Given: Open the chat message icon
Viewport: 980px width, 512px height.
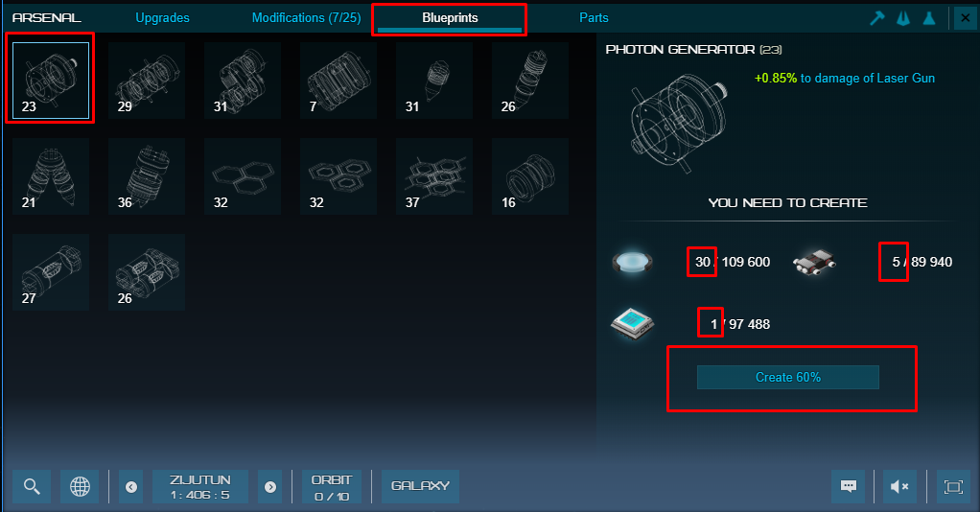Looking at the screenshot, I should pos(848,486).
